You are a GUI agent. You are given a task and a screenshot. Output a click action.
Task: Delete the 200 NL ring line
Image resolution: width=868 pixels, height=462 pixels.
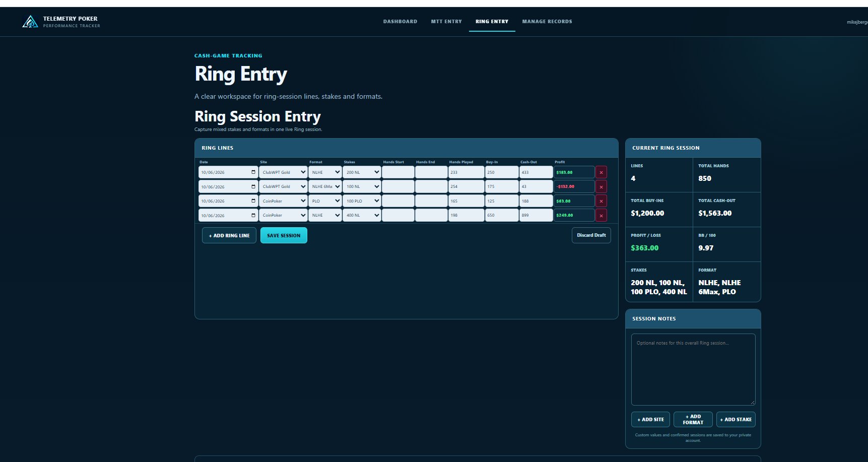601,172
